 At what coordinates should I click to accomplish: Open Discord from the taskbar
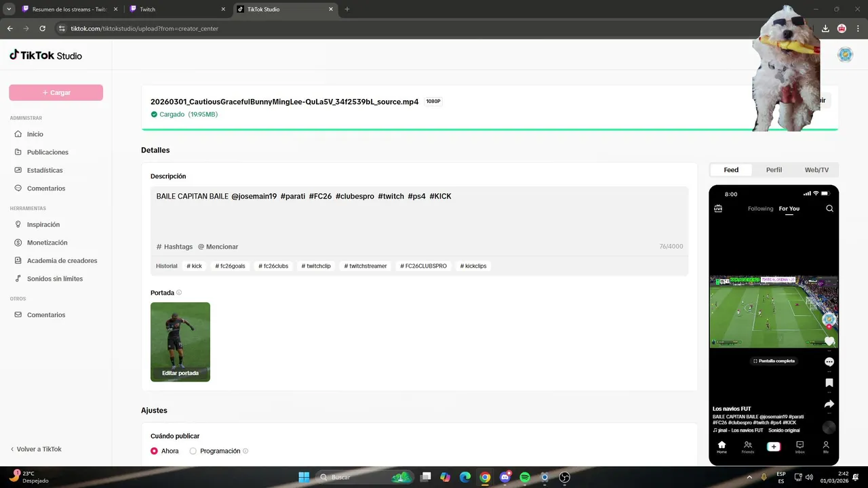click(x=505, y=477)
